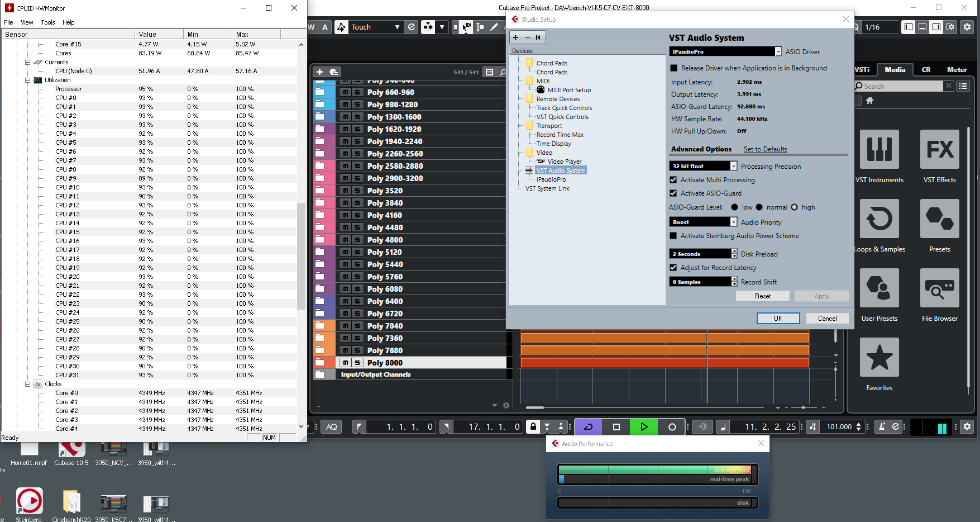Screen dimensions: 980x522
Task: Adjust the Record Shift samples stepper
Action: [x=734, y=282]
